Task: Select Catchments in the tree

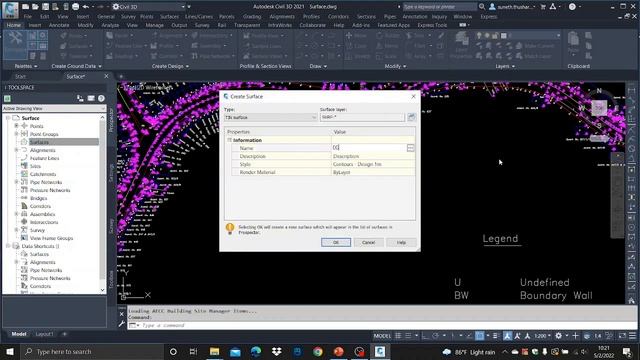Action: click(43, 174)
